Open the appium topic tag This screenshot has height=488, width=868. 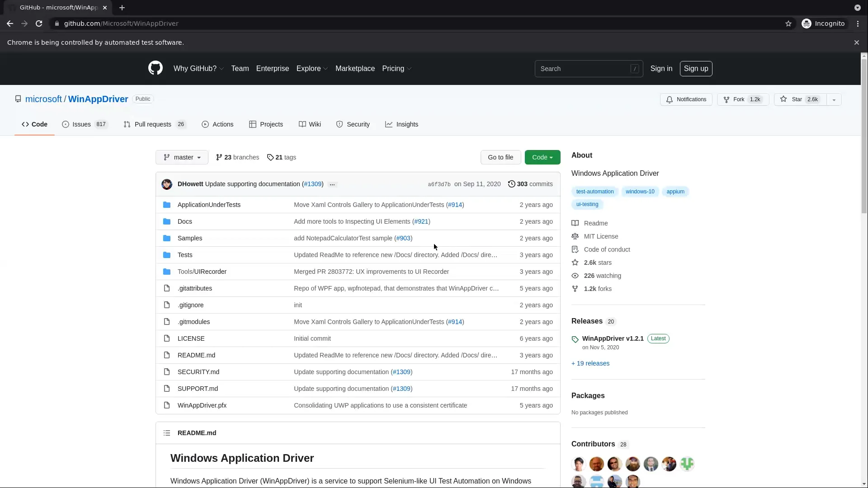pos(675,192)
